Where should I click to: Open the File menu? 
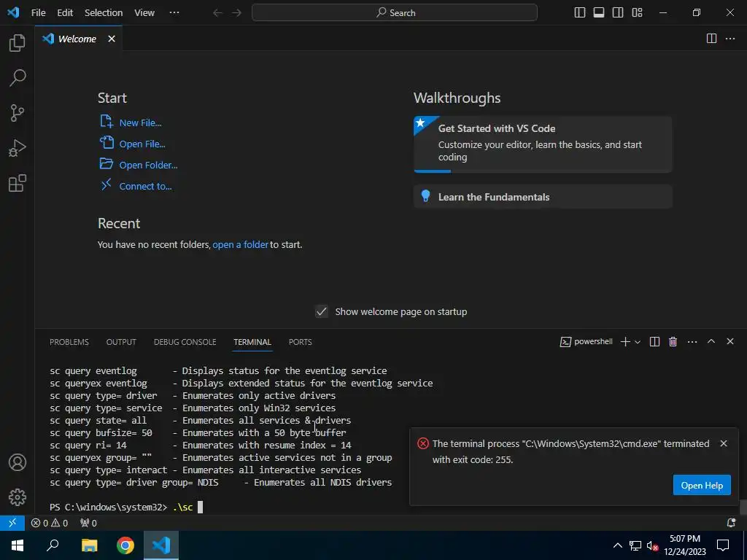click(38, 13)
